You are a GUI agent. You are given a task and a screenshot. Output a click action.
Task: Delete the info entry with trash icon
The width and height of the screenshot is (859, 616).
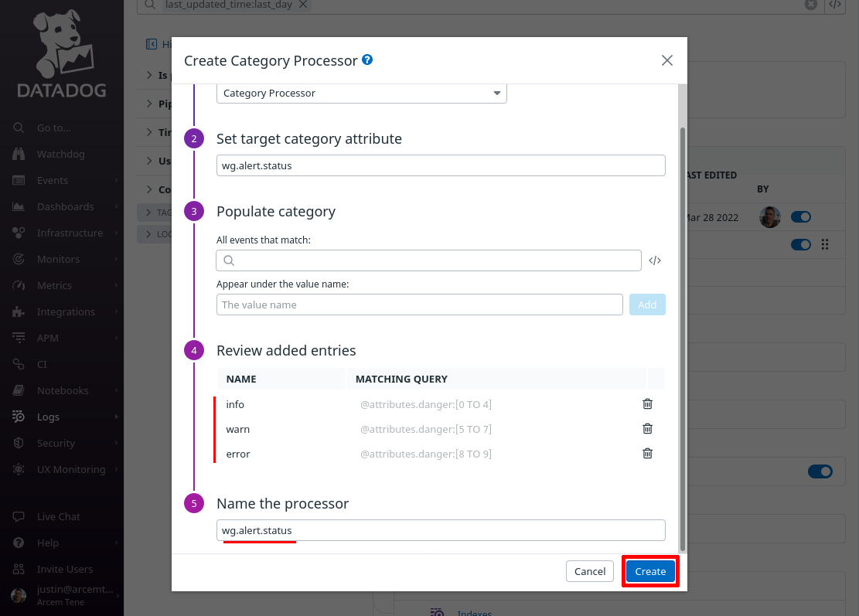(x=647, y=404)
